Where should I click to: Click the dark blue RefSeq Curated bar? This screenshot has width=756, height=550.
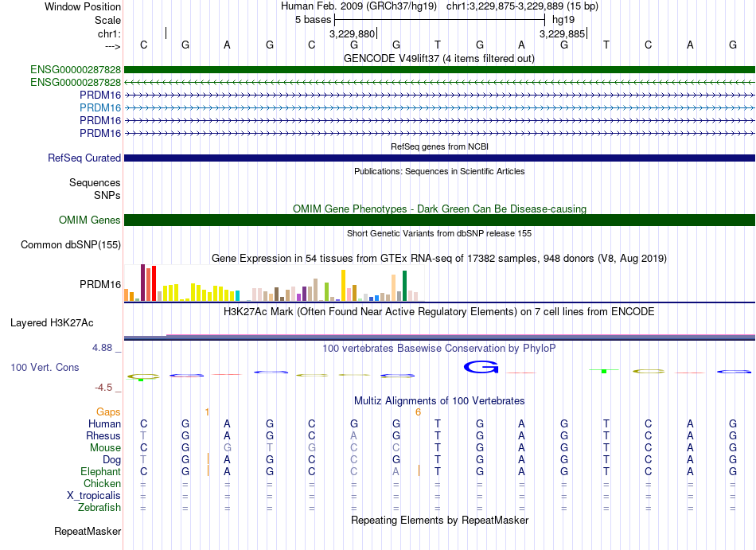pos(439,158)
